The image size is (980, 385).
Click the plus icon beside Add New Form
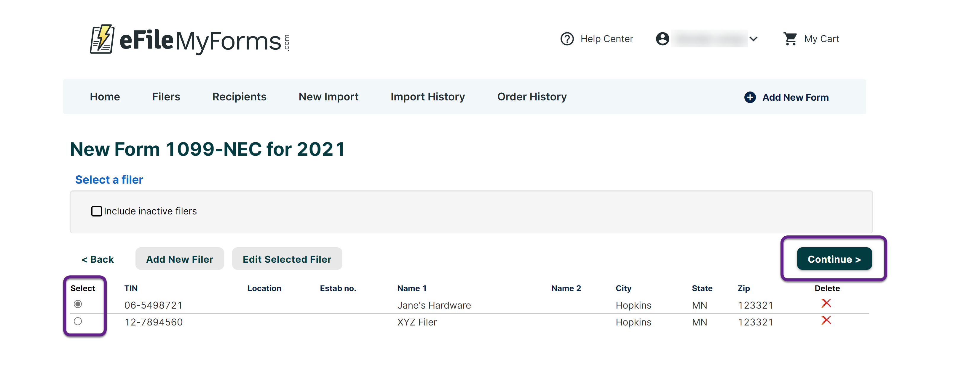[x=750, y=97]
